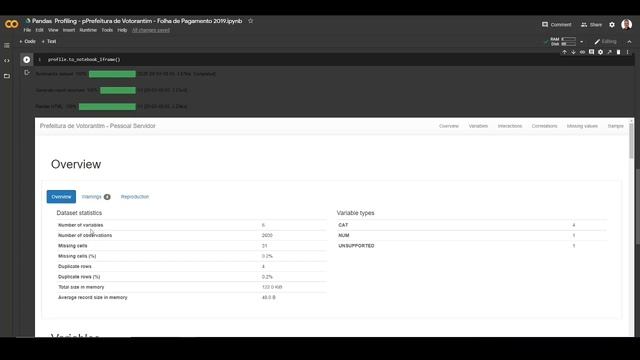The height and width of the screenshot is (360, 640).
Task: Open the View menu
Action: coord(53,30)
